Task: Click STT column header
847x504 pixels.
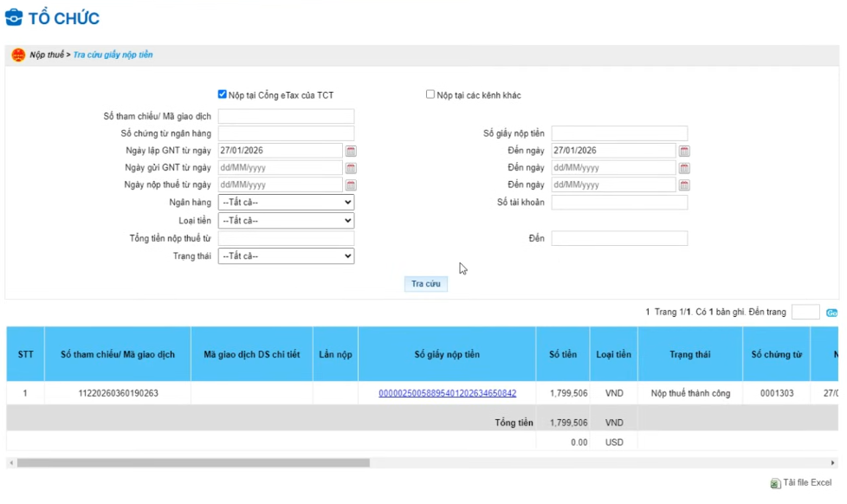Action: (x=25, y=354)
